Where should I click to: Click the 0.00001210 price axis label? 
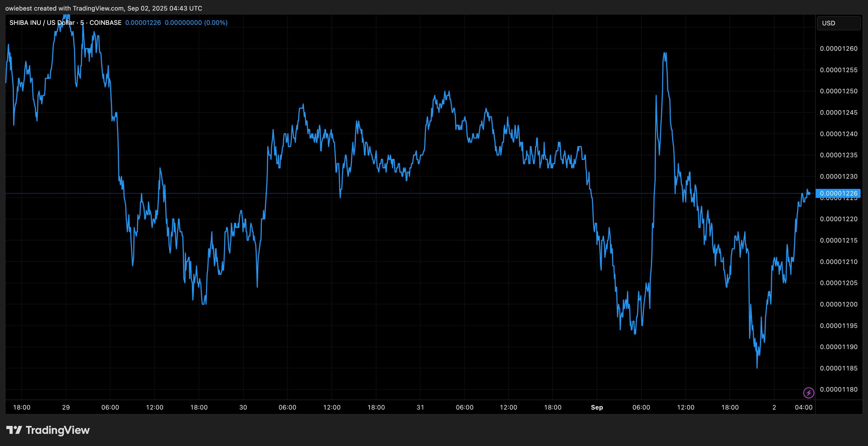coord(839,262)
